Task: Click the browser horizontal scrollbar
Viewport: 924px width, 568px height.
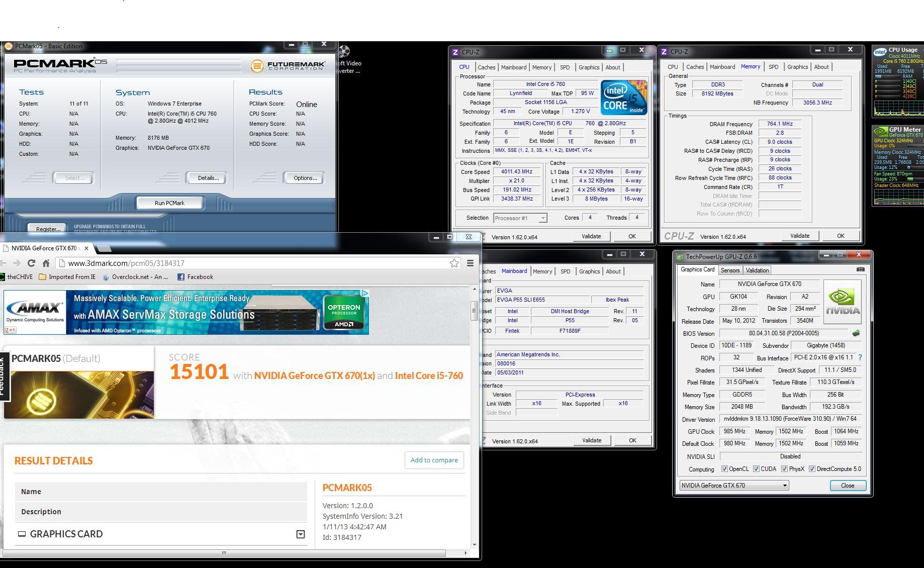Action: 224,553
